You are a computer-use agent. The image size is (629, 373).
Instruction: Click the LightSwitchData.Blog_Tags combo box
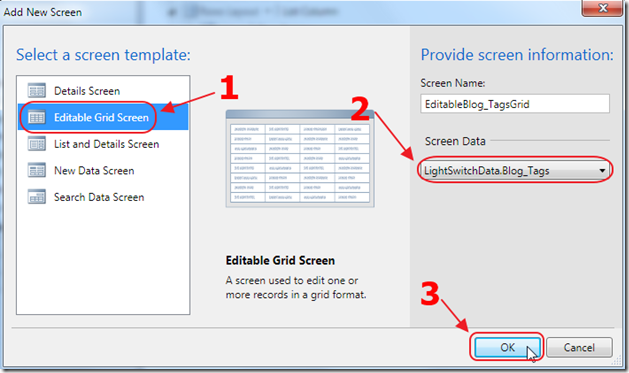tap(515, 170)
